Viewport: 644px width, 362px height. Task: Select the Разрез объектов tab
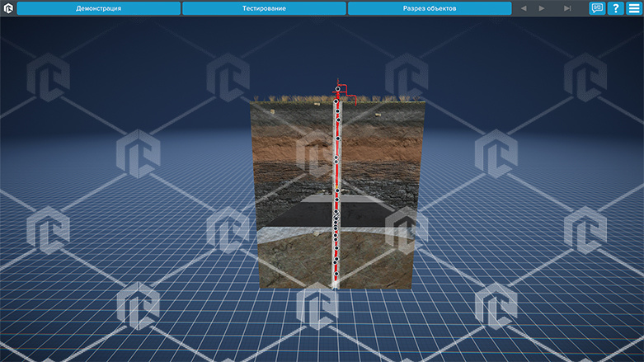tap(429, 8)
